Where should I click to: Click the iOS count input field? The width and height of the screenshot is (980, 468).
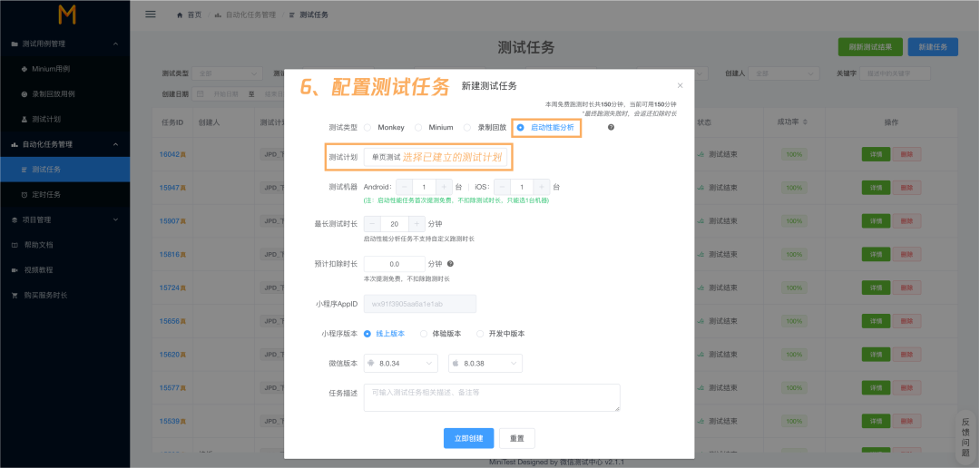[x=523, y=187]
